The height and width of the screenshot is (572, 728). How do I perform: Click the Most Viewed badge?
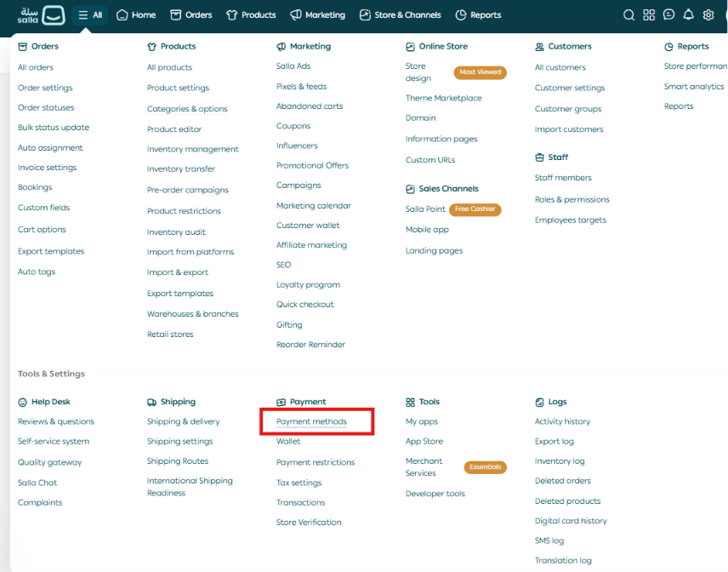point(480,72)
